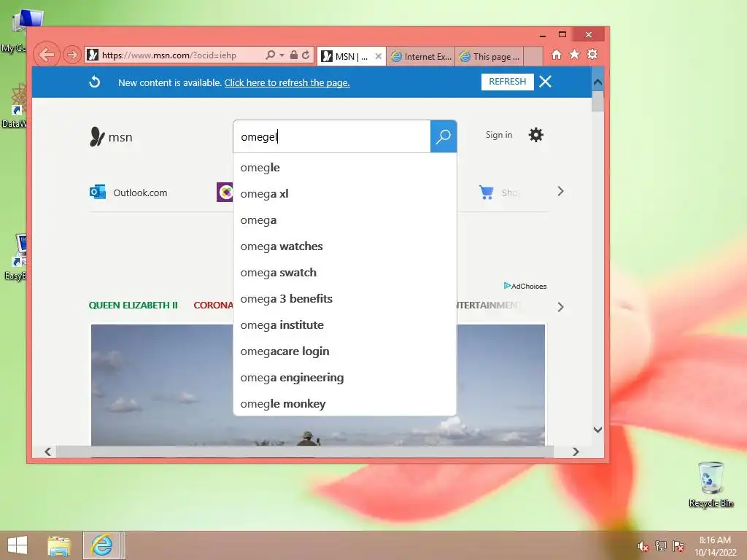Select the 'omega 3 benefits' suggestion

coord(344,298)
